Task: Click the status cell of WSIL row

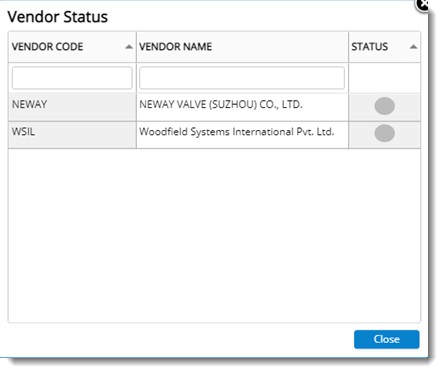Action: [x=384, y=135]
